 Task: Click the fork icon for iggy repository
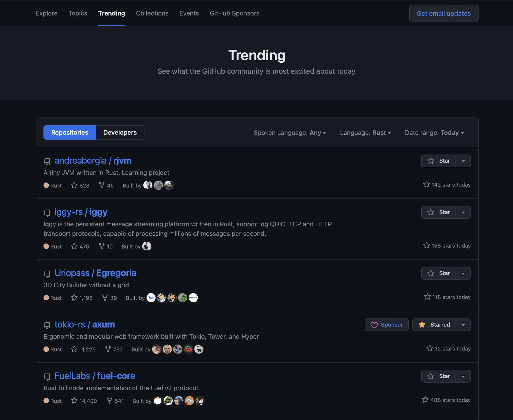pos(102,246)
